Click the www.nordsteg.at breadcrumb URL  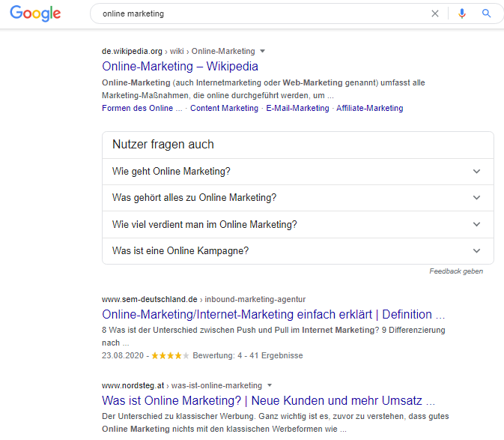[x=182, y=385]
